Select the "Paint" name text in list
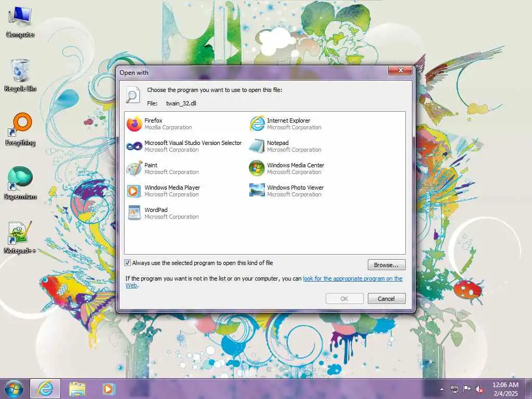 coord(151,165)
